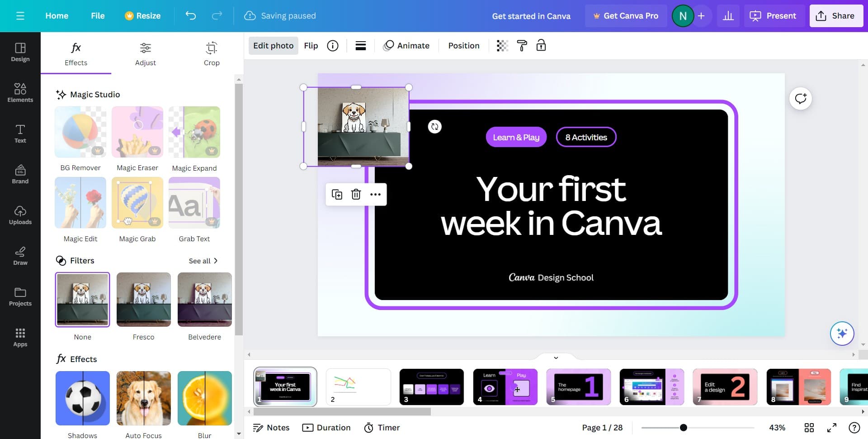Open more options three-dot menu
This screenshot has width=868, height=439.
[375, 195]
